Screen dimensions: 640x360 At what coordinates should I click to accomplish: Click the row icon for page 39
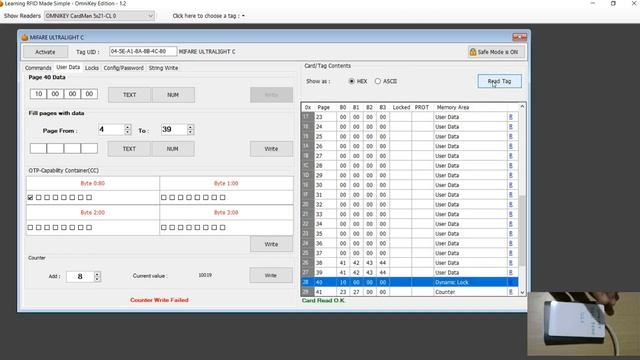(511, 273)
